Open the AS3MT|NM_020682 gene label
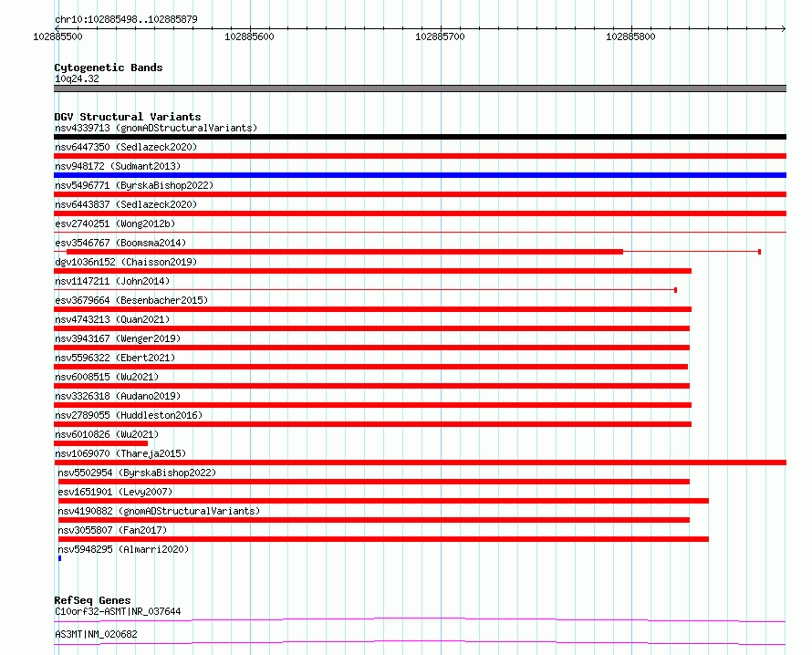 pyautogui.click(x=96, y=634)
